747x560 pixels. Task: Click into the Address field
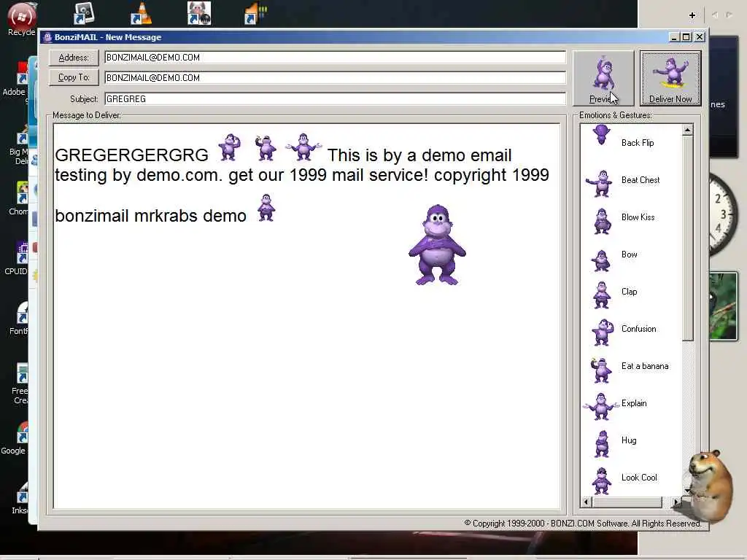pos(335,58)
